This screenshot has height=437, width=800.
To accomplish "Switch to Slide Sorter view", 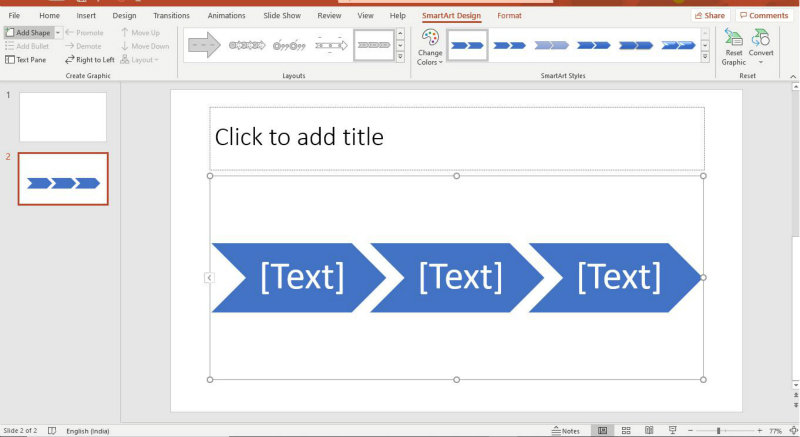I will coord(626,430).
